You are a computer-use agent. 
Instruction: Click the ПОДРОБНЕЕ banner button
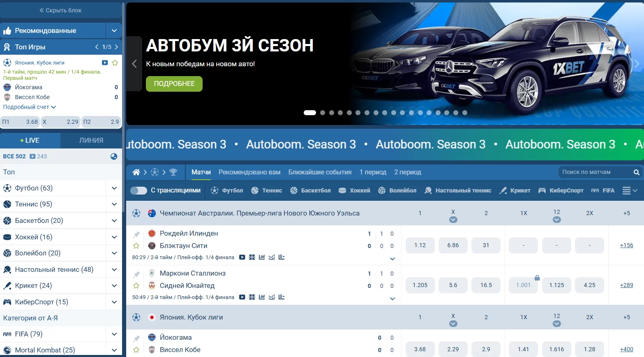click(x=174, y=84)
